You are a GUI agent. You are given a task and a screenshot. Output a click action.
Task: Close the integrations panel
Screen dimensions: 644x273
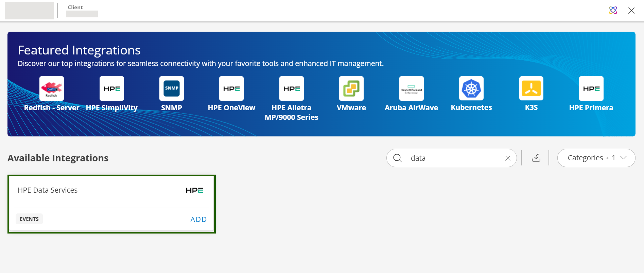click(631, 11)
